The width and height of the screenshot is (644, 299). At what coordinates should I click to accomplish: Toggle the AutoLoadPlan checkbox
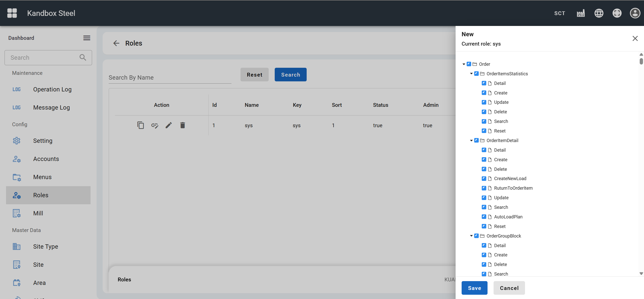[x=484, y=217]
